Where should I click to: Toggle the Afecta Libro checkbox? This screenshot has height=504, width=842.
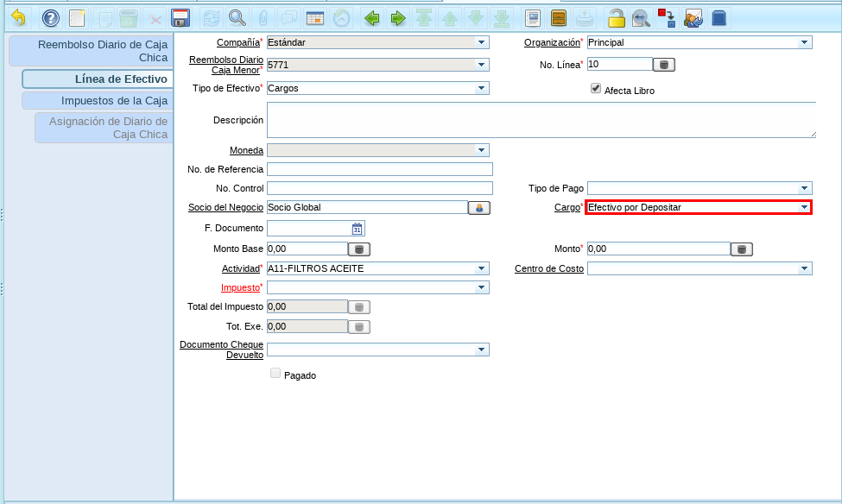596,89
